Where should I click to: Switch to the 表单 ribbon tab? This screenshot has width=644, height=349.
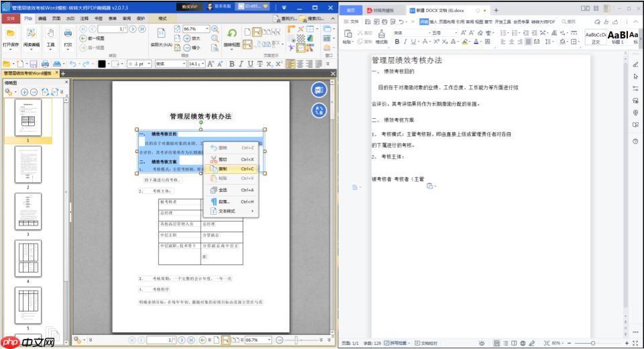112,19
